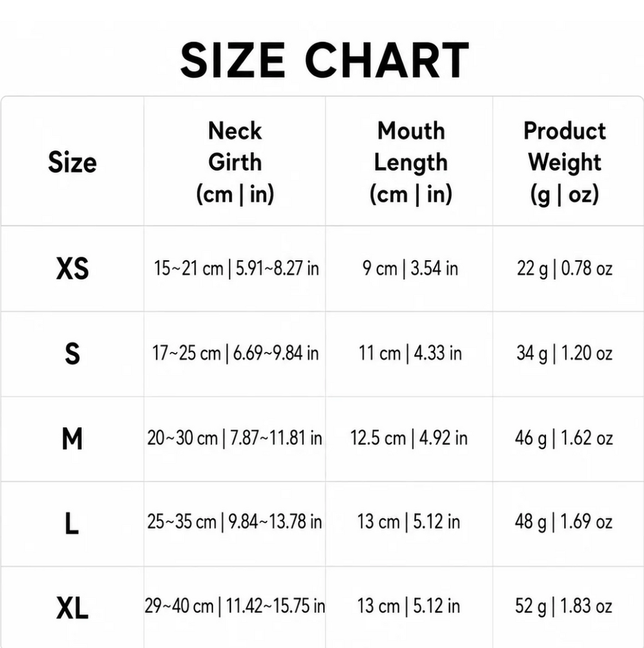Click the SIZE CHART title
This screenshot has height=648, width=644.
(x=325, y=60)
